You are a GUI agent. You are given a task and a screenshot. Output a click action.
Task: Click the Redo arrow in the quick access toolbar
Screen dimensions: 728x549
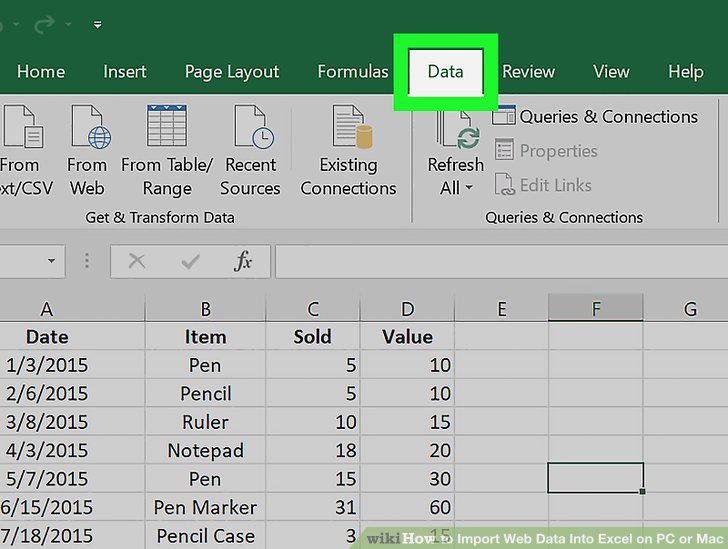(45, 24)
